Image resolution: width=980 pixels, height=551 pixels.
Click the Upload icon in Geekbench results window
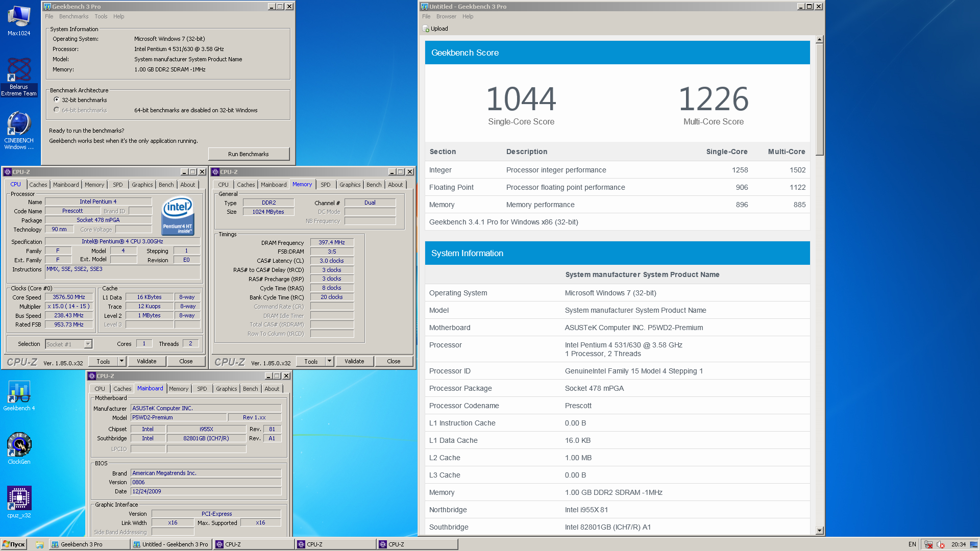point(426,29)
